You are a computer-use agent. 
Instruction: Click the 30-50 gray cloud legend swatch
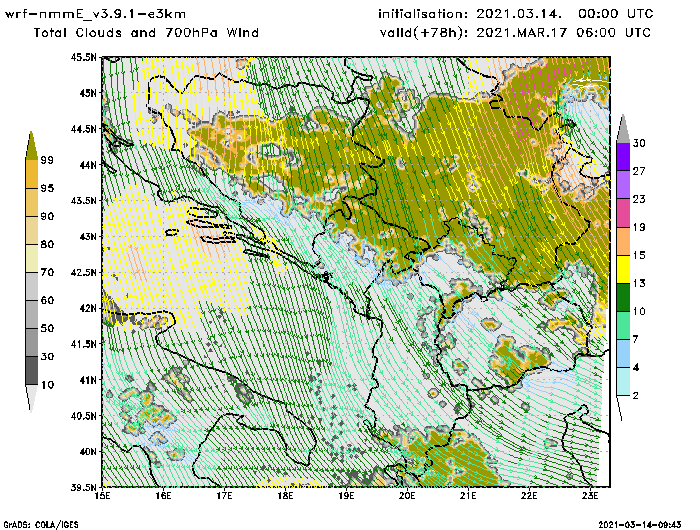point(31,342)
